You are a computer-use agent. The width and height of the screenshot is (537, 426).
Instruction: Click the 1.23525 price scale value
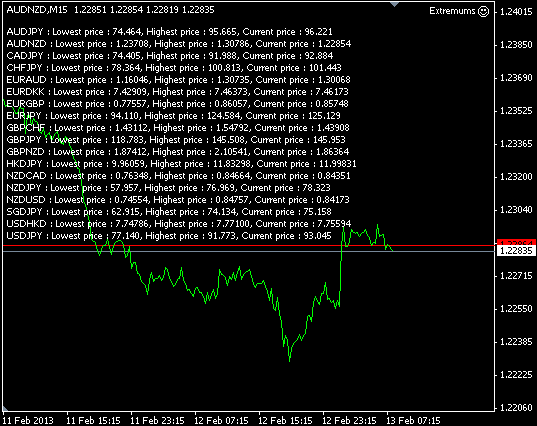point(516,111)
